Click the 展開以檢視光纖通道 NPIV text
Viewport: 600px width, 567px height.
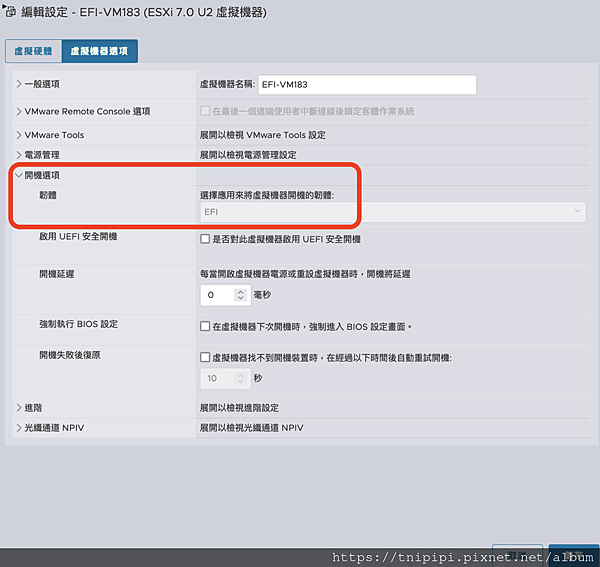pos(251,428)
